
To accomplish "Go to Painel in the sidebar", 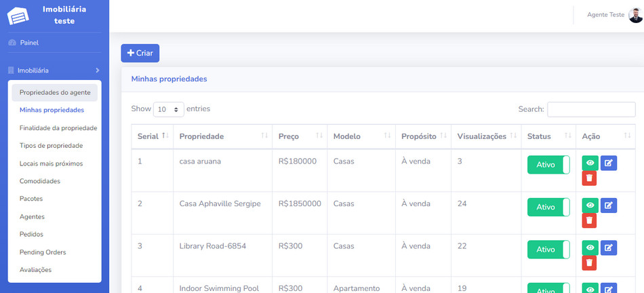I will point(29,43).
